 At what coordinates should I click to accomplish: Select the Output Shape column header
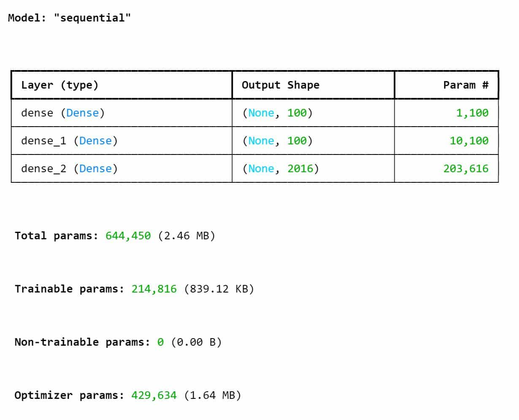(281, 85)
